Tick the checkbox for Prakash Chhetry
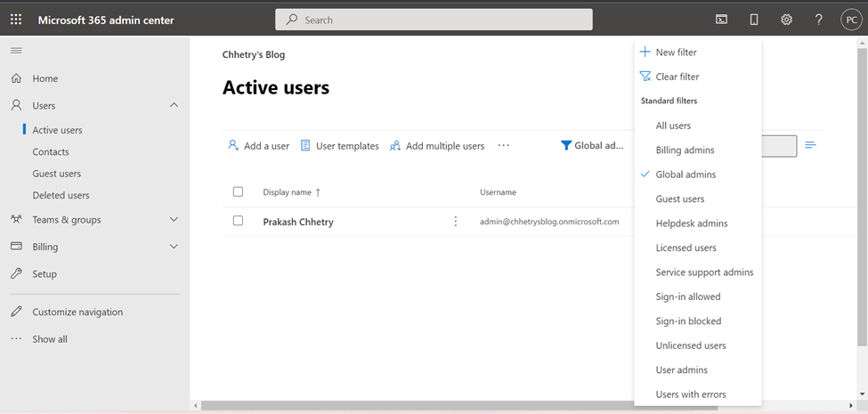This screenshot has width=868, height=414. point(238,220)
